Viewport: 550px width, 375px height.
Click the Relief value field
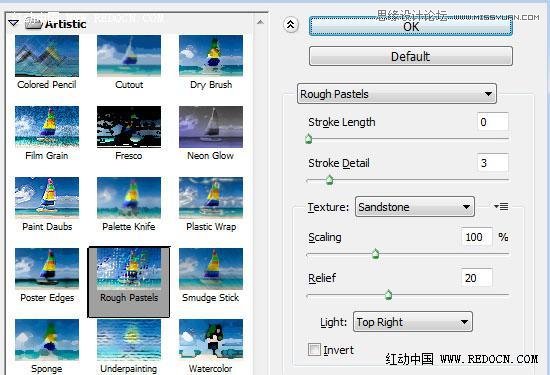point(477,278)
